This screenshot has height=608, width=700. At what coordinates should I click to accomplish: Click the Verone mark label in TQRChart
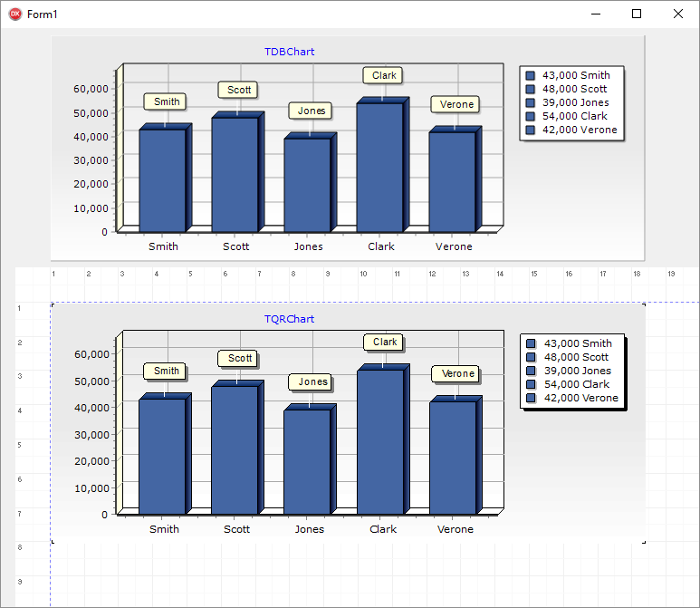click(455, 374)
